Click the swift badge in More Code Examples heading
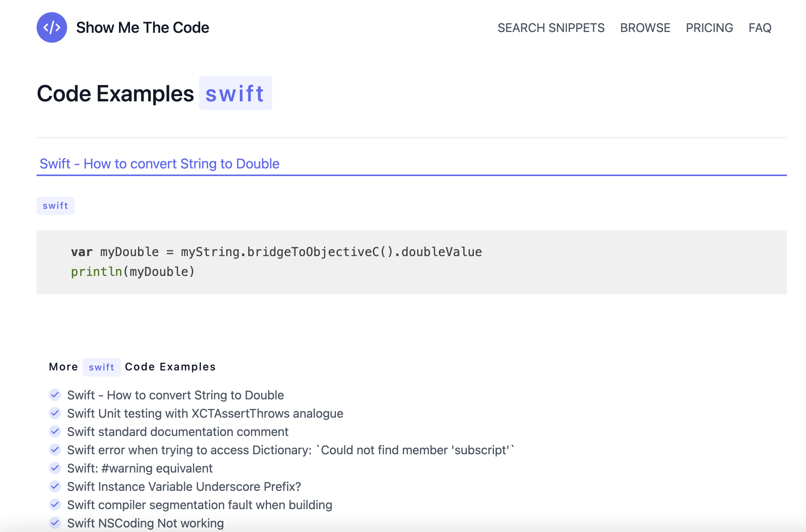Viewport: 806px width, 532px height. [101, 367]
